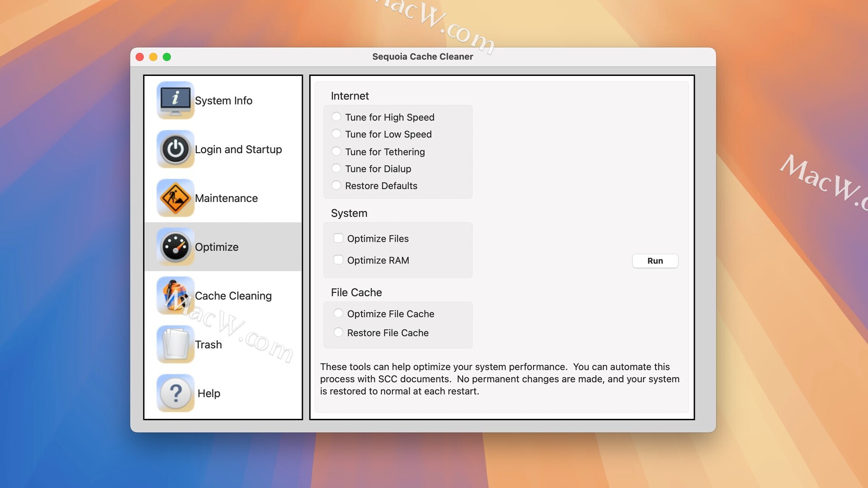Open the Maintenance section label

(226, 198)
